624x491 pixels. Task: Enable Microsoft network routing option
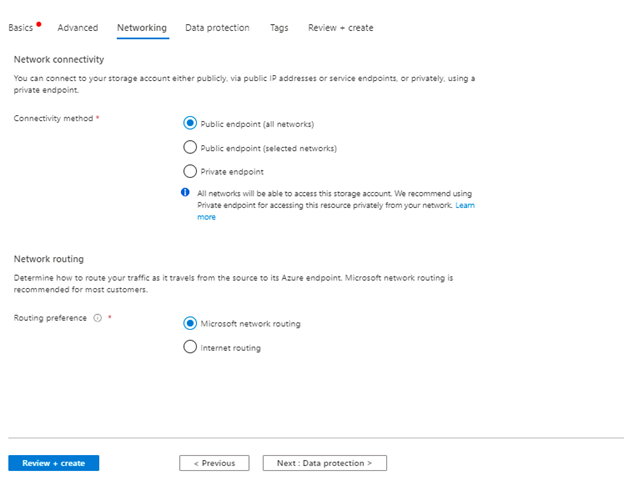[x=190, y=323]
